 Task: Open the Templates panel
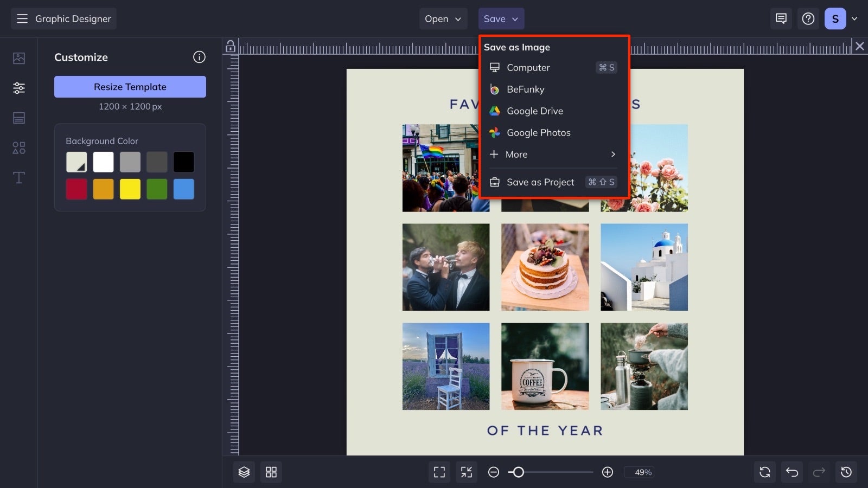18,118
